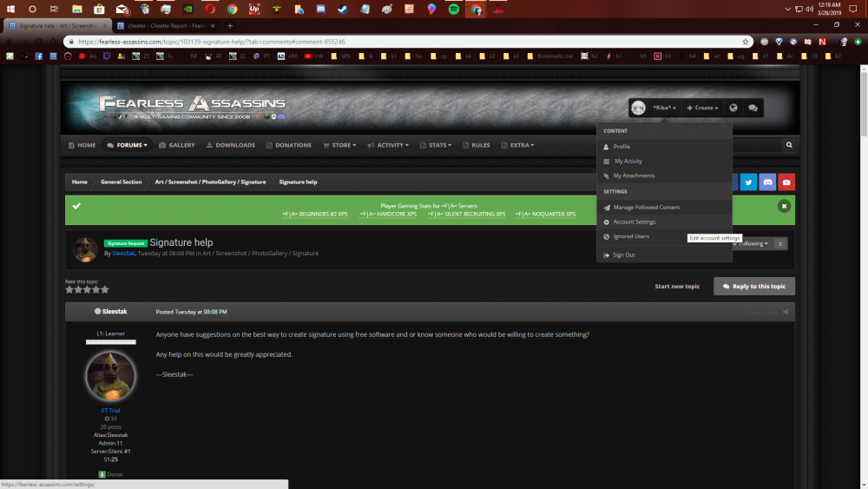Open DONATIONS in site navigation
868x489 pixels.
[288, 145]
